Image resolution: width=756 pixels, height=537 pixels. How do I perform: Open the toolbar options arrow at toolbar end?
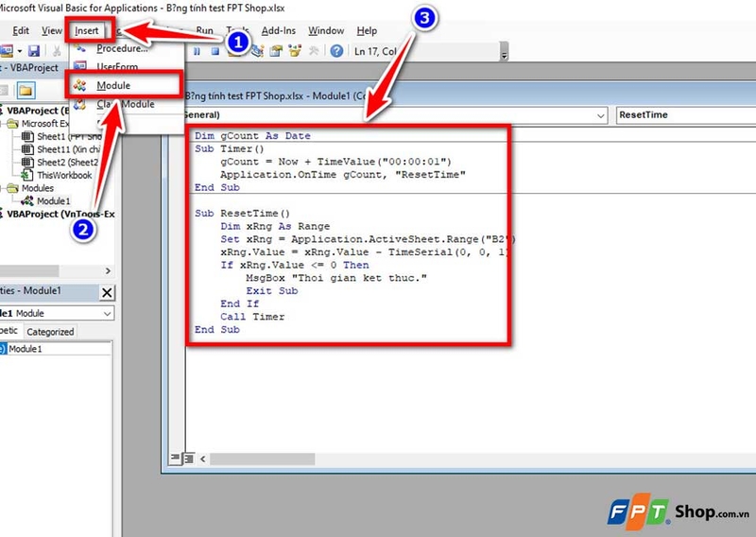pos(504,51)
